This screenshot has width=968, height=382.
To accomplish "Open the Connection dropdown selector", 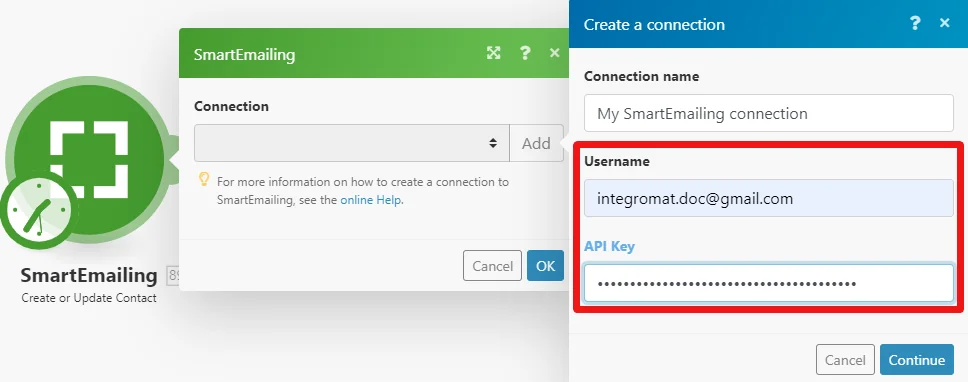I will pos(352,143).
